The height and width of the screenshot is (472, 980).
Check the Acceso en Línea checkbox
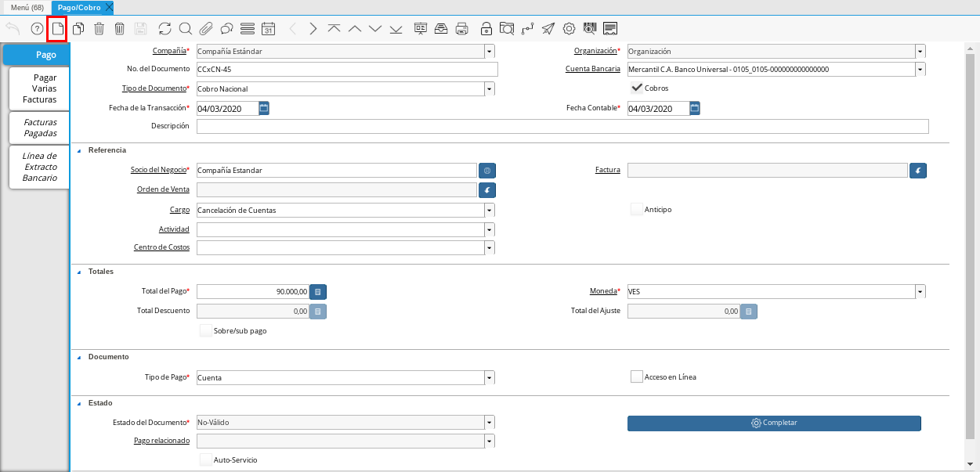point(637,377)
